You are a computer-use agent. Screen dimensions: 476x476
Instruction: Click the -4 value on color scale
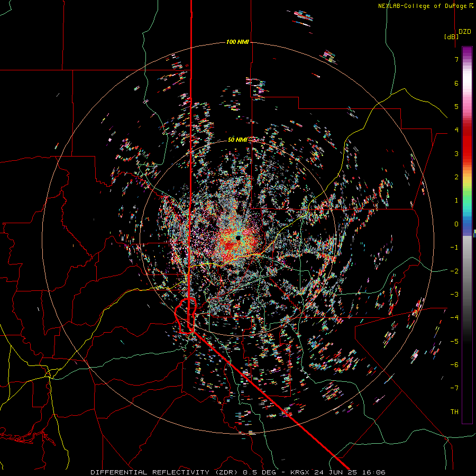[454, 318]
